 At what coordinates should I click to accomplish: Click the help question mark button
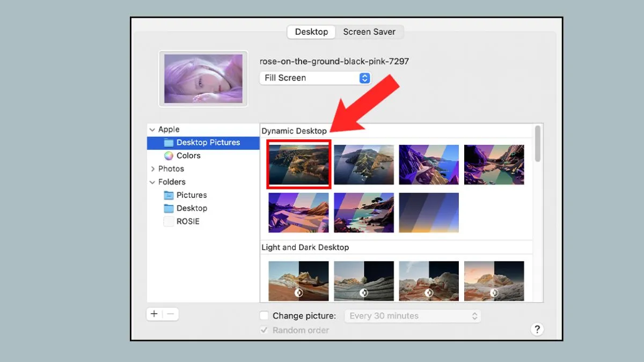tap(537, 329)
